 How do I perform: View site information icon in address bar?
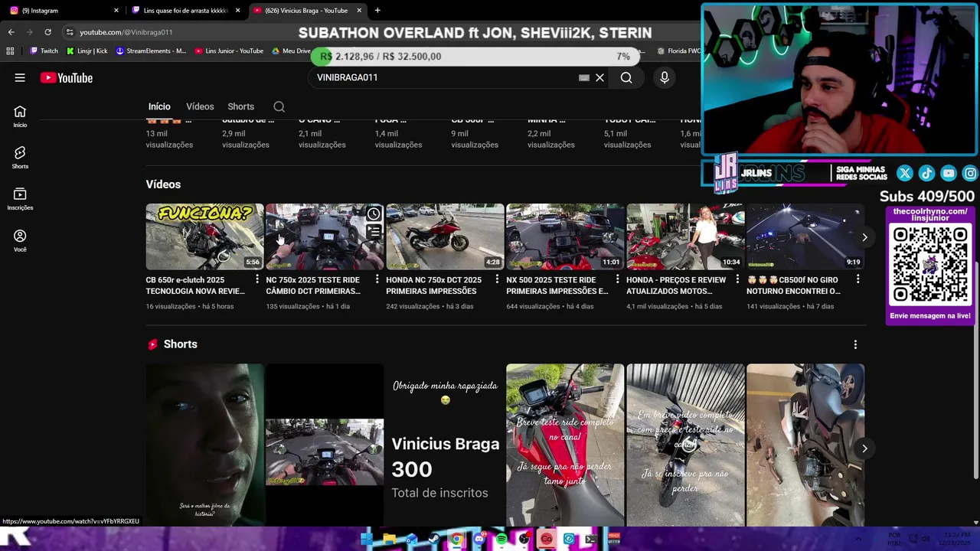click(x=70, y=32)
